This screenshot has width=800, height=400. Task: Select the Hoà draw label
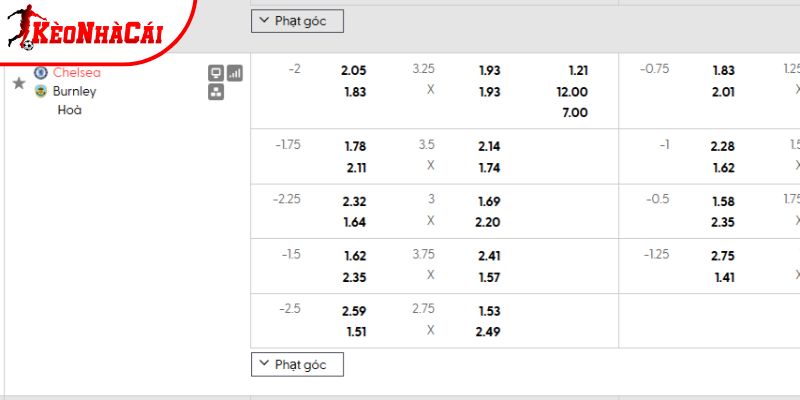coord(70,110)
